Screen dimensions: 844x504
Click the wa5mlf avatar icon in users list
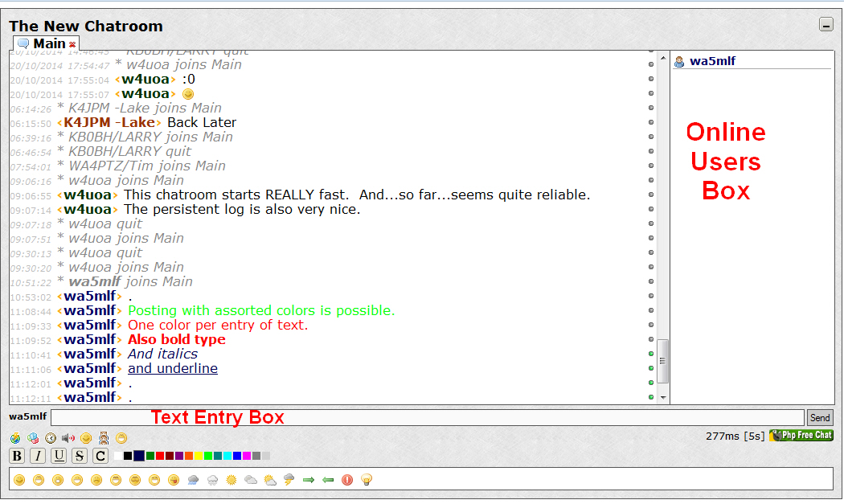679,62
